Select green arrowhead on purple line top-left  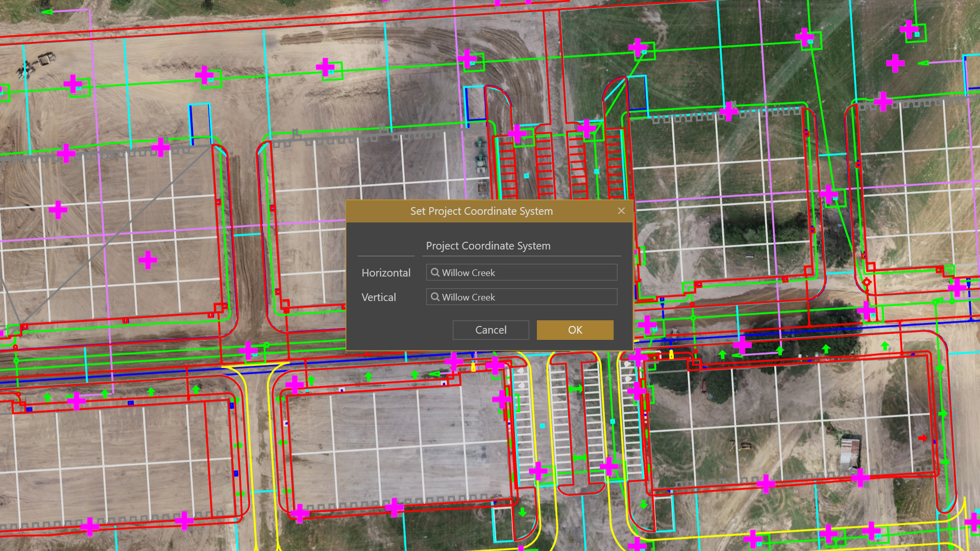[47, 12]
